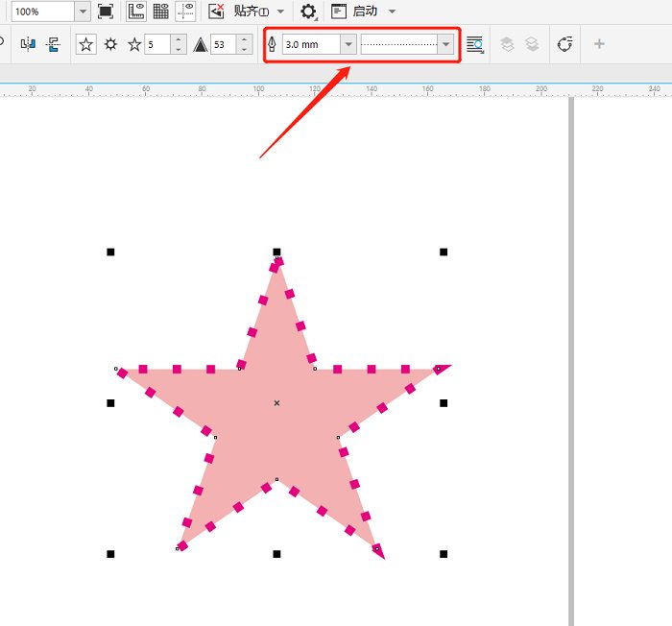
Task: Select the polygon star shape icon
Action: [85, 44]
